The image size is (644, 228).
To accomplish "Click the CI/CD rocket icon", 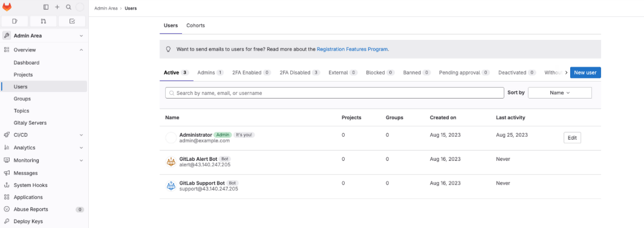I will click(7, 135).
